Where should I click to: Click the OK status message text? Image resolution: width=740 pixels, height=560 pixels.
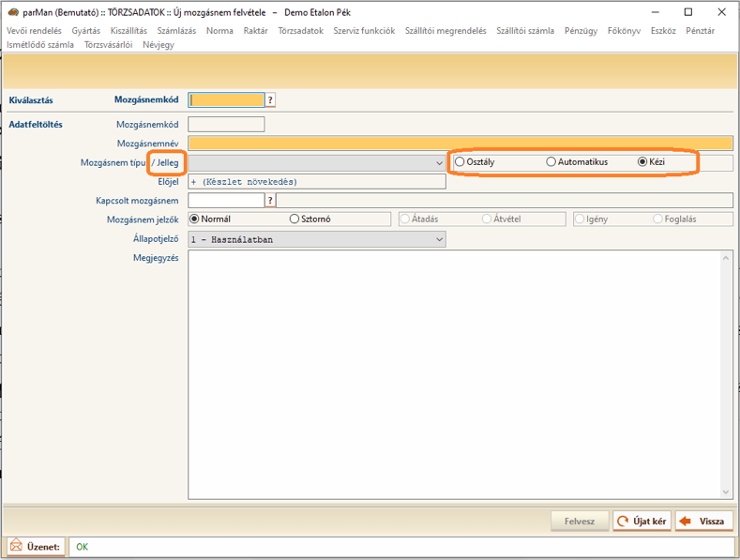(x=83, y=547)
